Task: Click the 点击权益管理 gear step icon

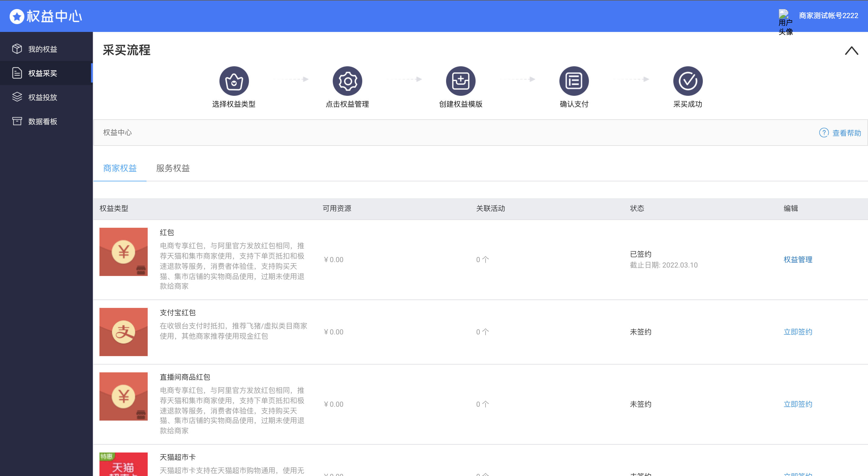Action: point(347,81)
